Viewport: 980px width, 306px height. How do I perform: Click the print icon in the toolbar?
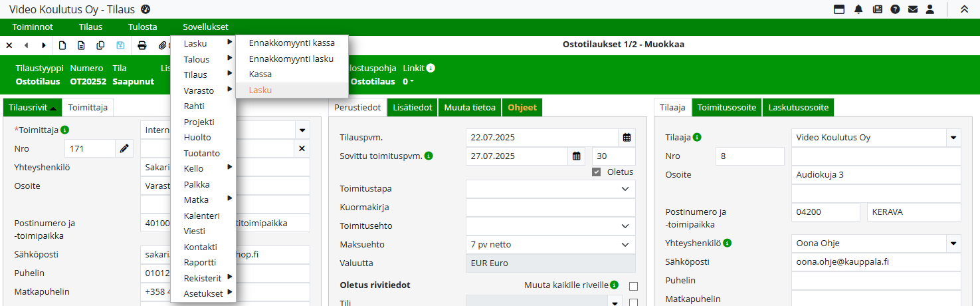142,45
